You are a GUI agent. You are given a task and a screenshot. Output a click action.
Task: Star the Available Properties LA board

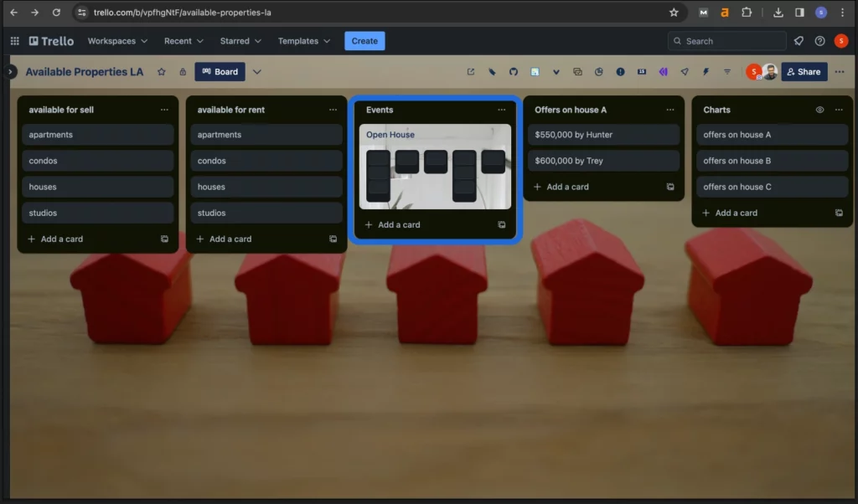162,72
